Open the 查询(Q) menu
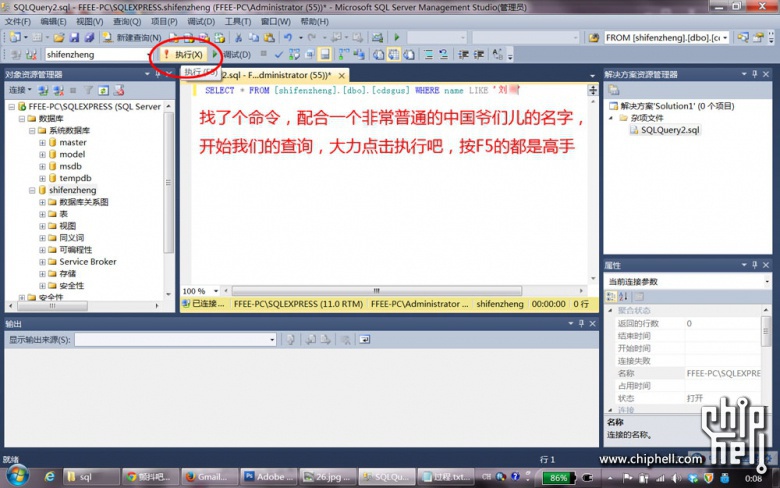Image resolution: width=780 pixels, height=488 pixels. [127, 21]
